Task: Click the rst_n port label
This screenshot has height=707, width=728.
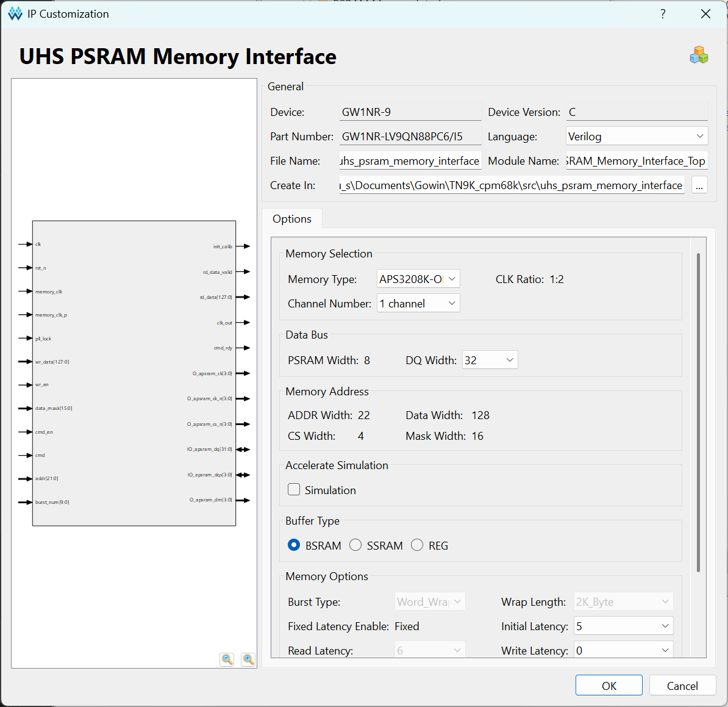Action: coord(40,268)
